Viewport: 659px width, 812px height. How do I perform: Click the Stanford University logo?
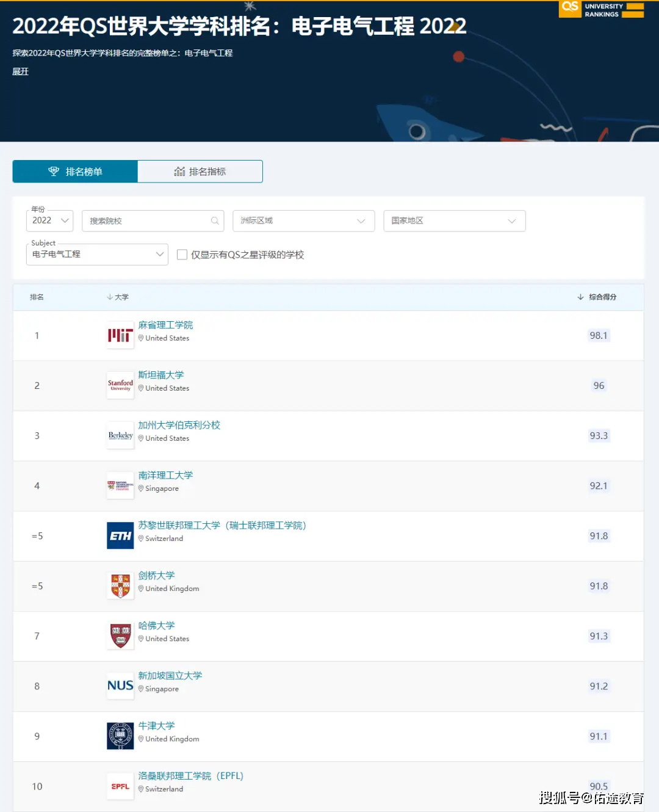tap(120, 385)
